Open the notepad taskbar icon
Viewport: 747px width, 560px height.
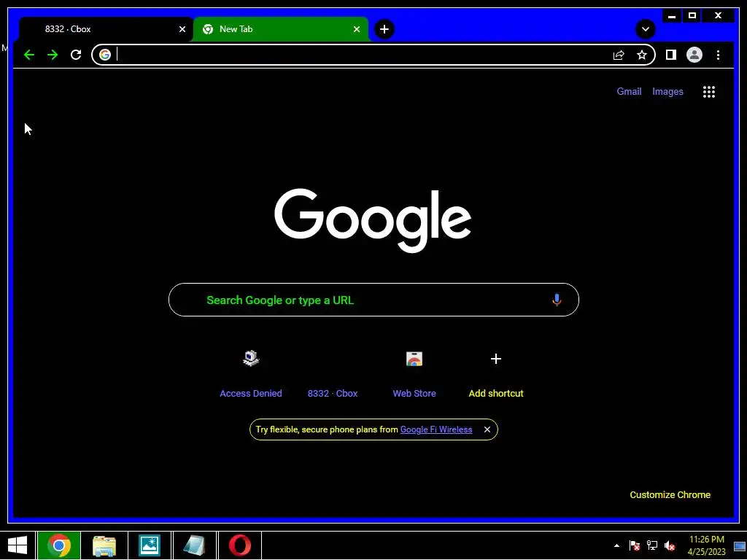point(194,545)
